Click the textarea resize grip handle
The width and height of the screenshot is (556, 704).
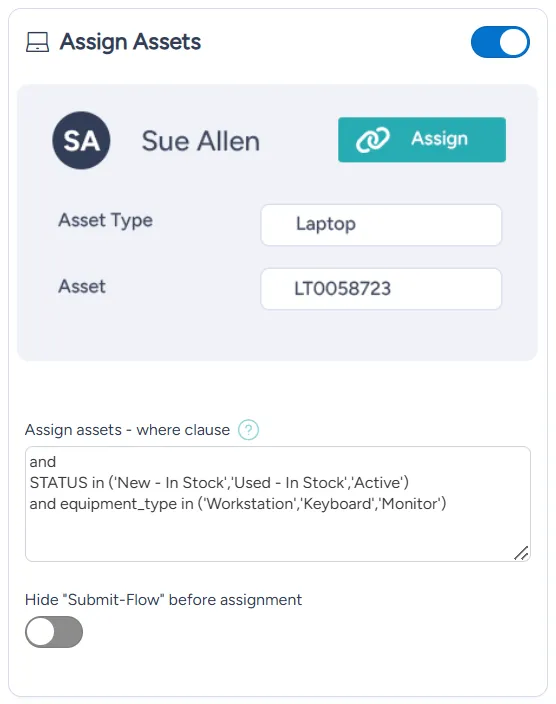pos(521,553)
